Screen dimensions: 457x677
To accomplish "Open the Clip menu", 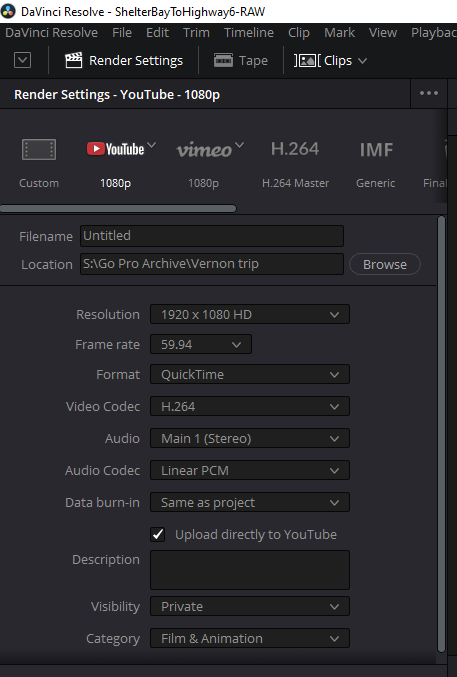I will (x=298, y=33).
